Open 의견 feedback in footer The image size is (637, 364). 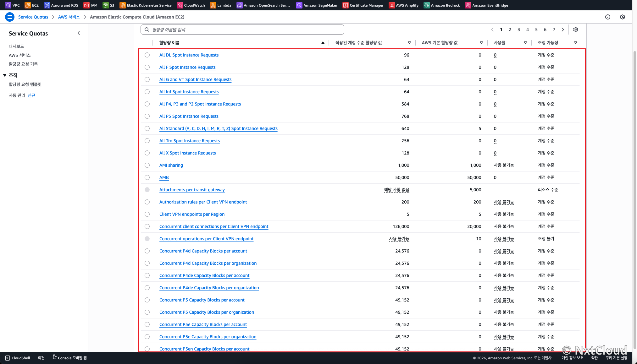[41, 358]
